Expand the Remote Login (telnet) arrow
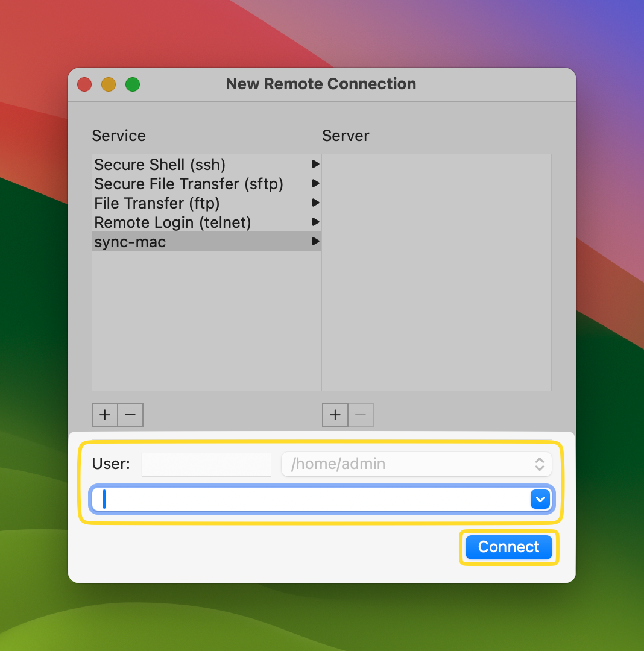The image size is (644, 651). (x=315, y=222)
